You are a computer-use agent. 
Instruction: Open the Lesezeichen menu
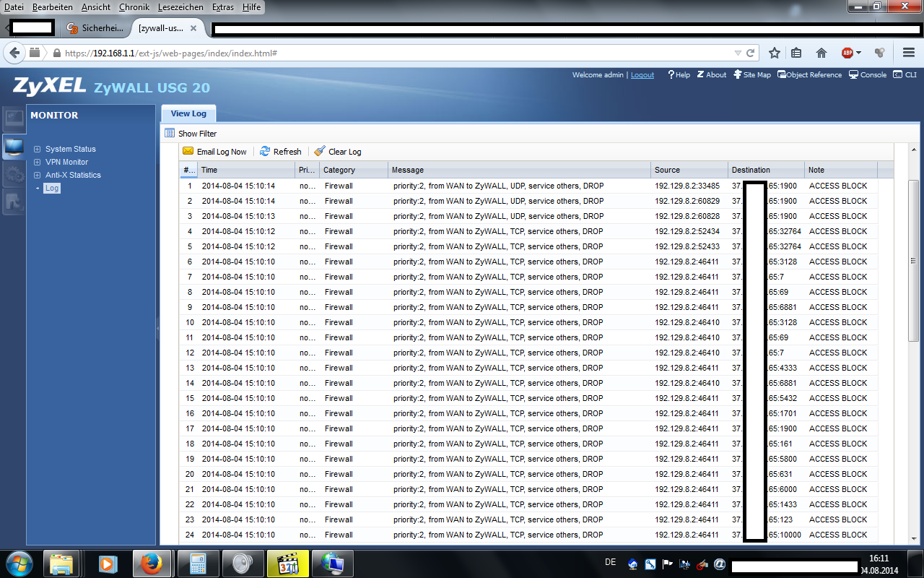pyautogui.click(x=181, y=7)
